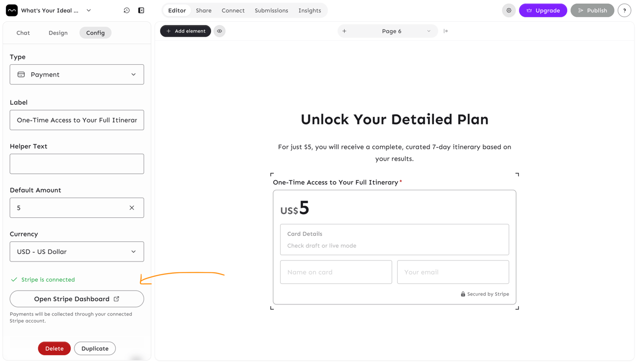The width and height of the screenshot is (638, 364).
Task: Click the app logo icon
Action: pos(12,11)
